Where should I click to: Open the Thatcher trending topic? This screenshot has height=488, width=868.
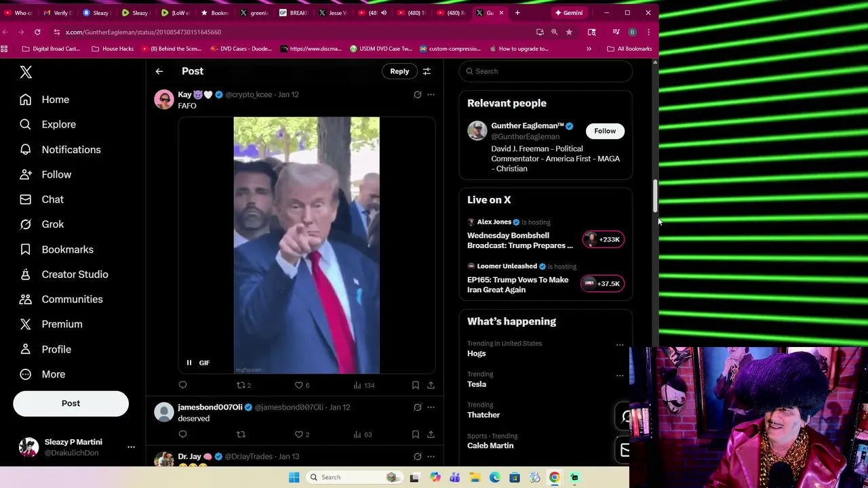click(484, 415)
